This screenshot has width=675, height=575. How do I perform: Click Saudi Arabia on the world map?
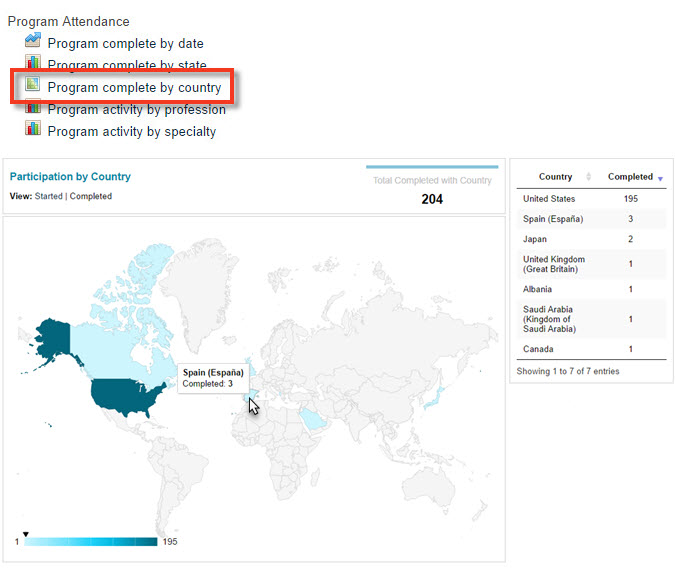tap(313, 419)
